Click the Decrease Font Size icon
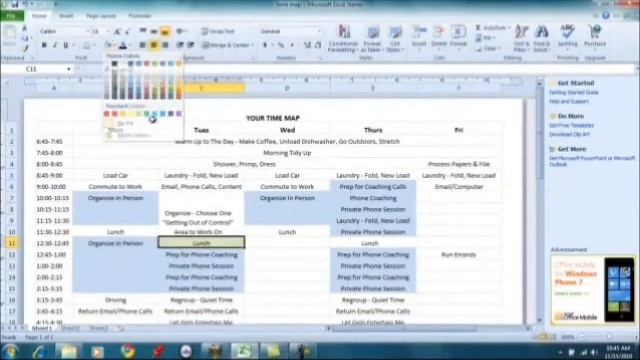 click(127, 31)
